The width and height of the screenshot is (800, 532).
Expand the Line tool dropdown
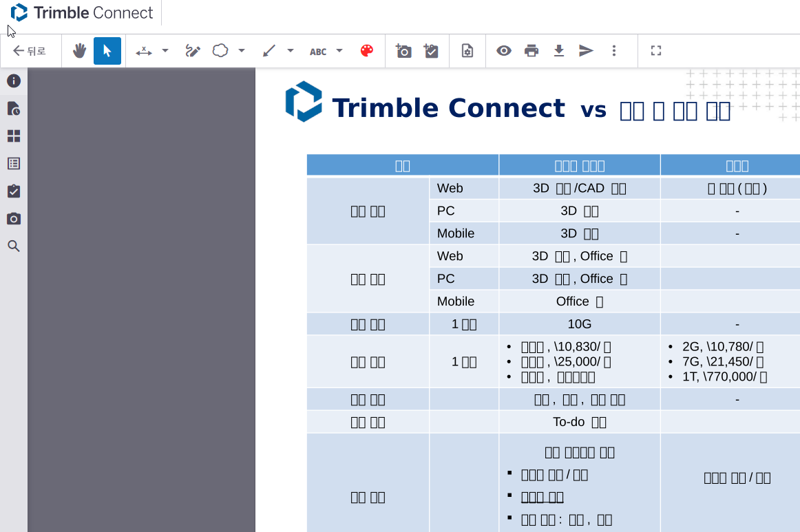click(291, 51)
